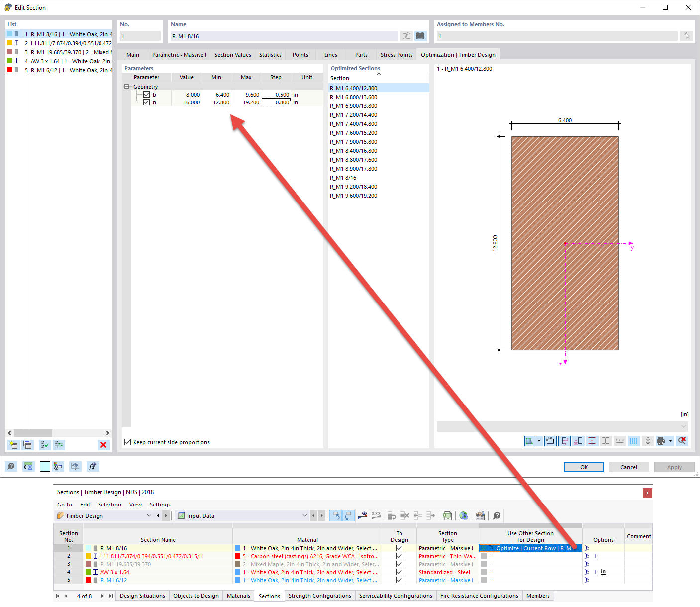Uncheck Keep current side proportions
Screen dimensions: 700x607
[128, 442]
